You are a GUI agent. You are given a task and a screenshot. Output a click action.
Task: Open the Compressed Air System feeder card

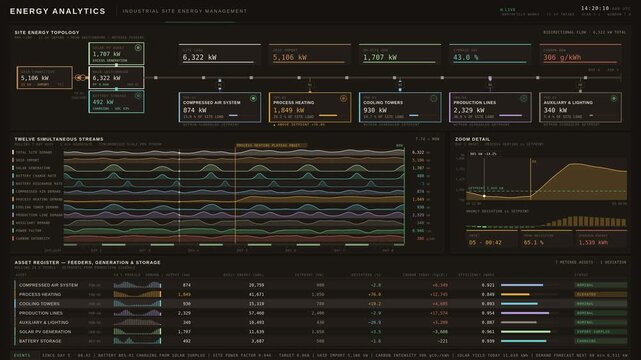(x=220, y=107)
